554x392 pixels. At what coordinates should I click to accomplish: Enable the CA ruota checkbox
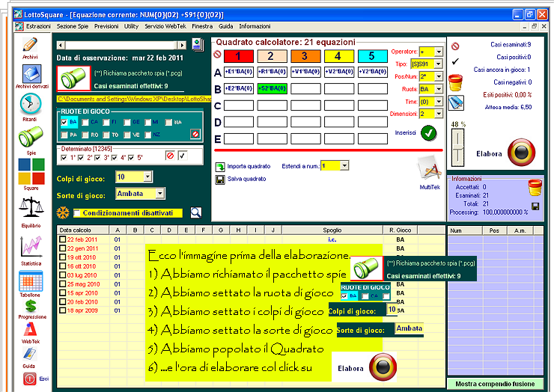[x=85, y=122]
